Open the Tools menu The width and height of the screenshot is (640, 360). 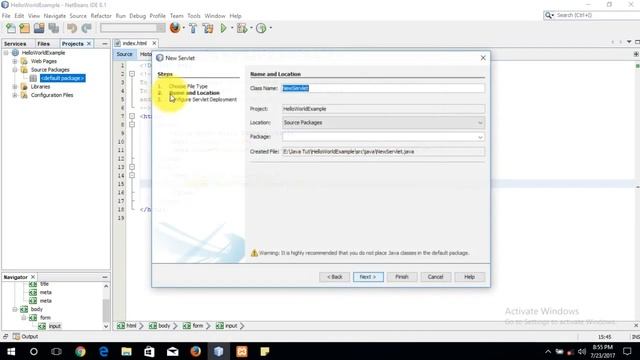click(x=194, y=16)
